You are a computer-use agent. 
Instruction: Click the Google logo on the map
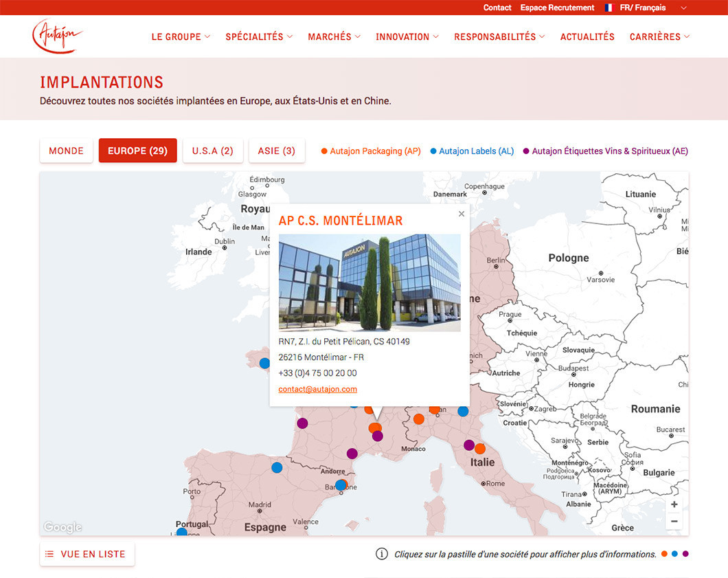pos(62,527)
